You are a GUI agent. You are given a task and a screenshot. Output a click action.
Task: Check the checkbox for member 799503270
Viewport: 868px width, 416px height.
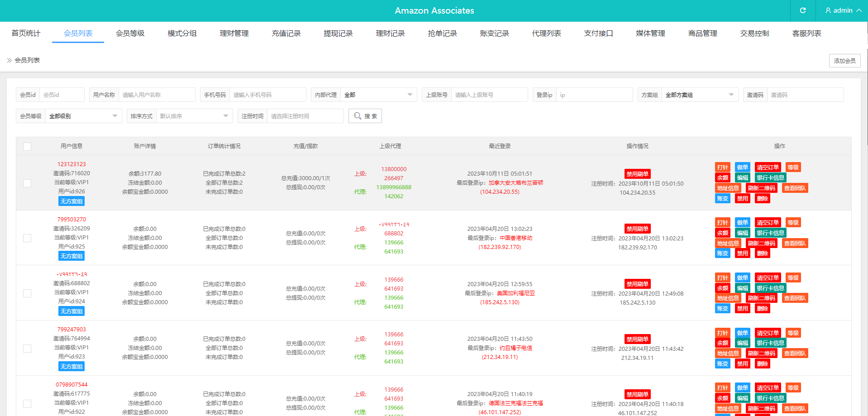point(27,238)
